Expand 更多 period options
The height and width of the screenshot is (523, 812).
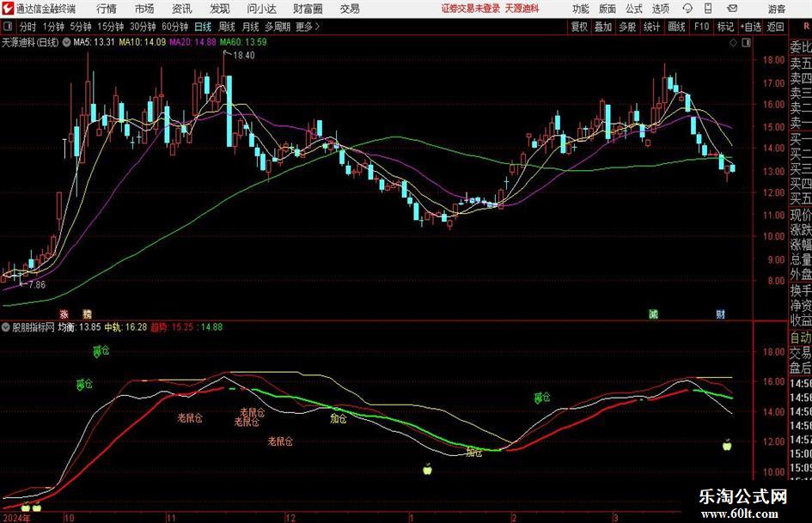[308, 27]
